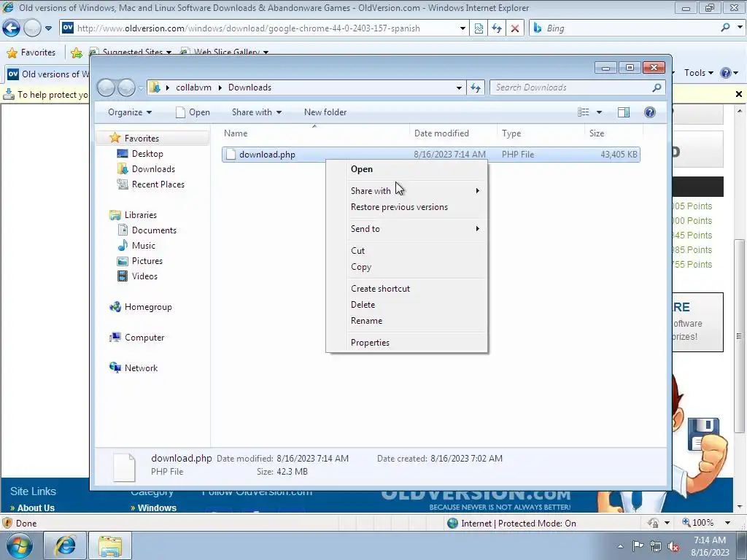Click Downloads breadcrumb in address bar
Screen dimensions: 747x560
tap(249, 87)
